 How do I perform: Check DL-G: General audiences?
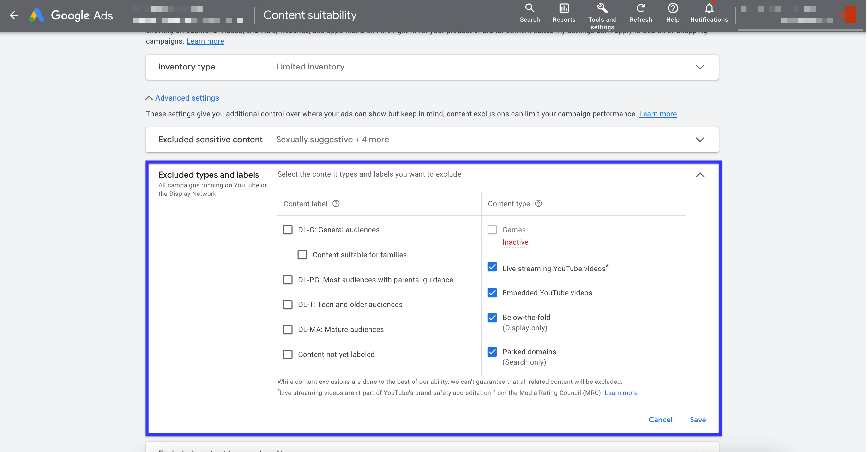click(287, 230)
